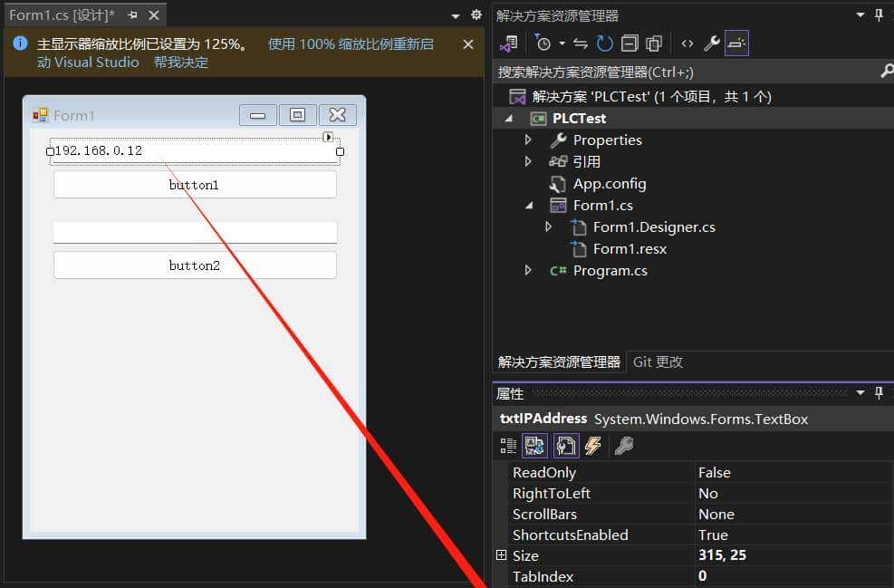The height and width of the screenshot is (588, 894).
Task: Expand Form1.Designer.cs in the tree
Action: coord(550,227)
